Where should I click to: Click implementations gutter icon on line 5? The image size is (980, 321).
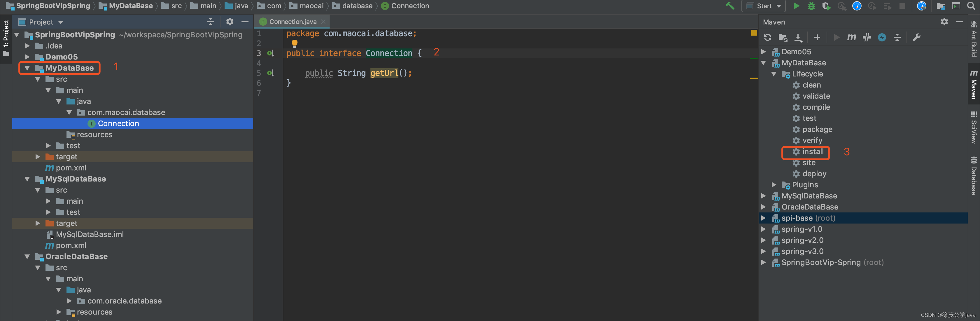coord(270,73)
